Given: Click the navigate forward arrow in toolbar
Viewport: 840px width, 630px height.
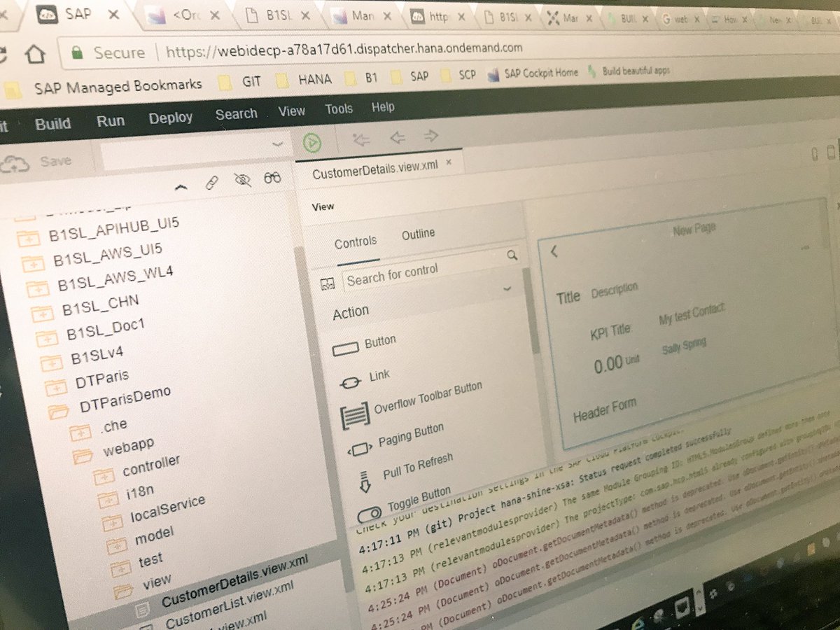Looking at the screenshot, I should click(431, 136).
